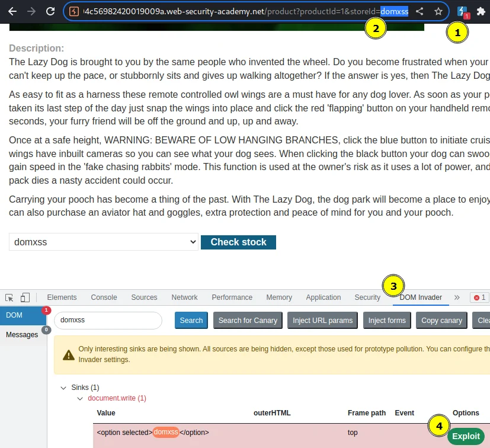
Task: Click the warning triangle icon in notice
Action: [x=69, y=355]
